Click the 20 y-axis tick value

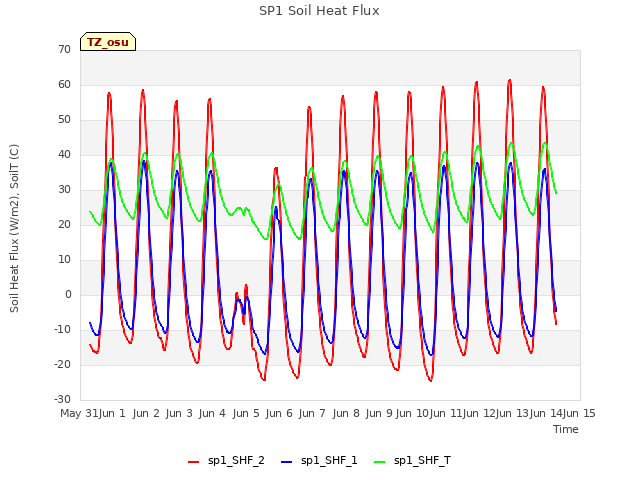tap(64, 224)
